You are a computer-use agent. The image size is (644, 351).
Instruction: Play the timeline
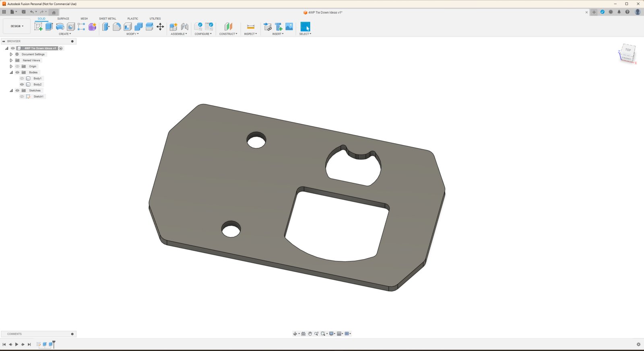coord(17,345)
